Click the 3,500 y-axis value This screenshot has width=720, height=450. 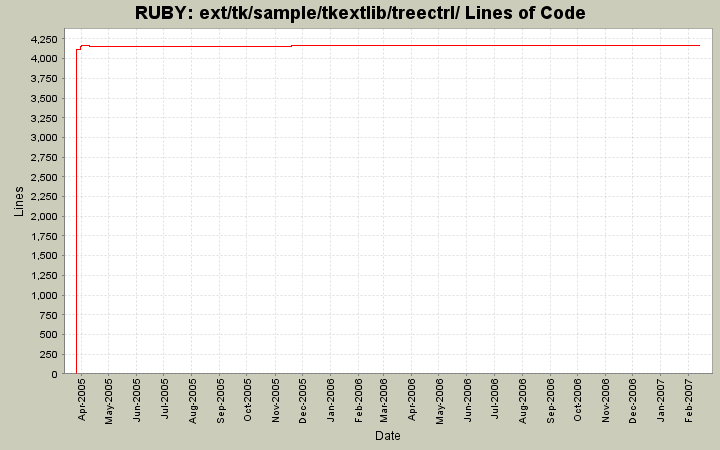tap(44, 98)
